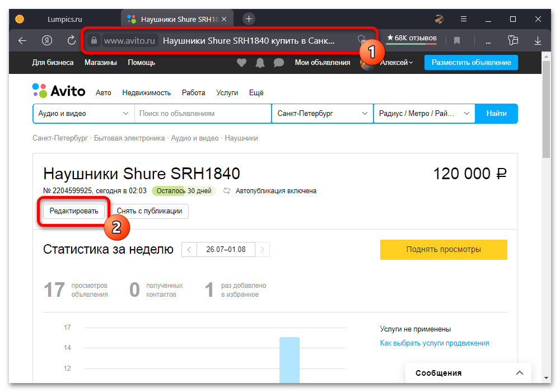
Task: Open the Недвижимость category
Action: point(146,93)
